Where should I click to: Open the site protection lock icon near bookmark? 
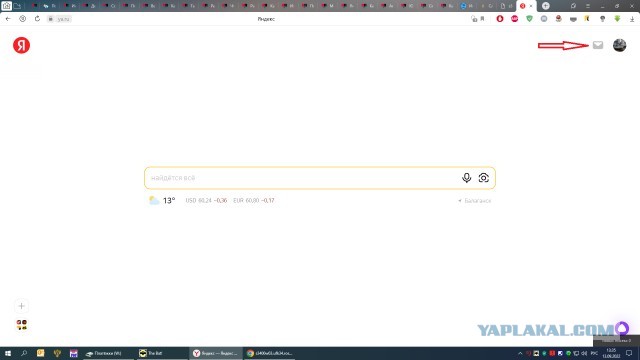click(474, 19)
